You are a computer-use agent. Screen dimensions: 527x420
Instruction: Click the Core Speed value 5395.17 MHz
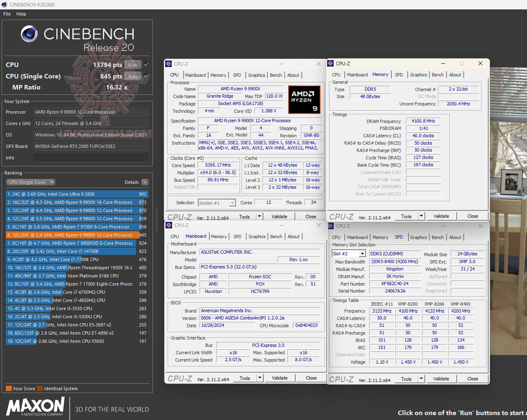(x=218, y=165)
